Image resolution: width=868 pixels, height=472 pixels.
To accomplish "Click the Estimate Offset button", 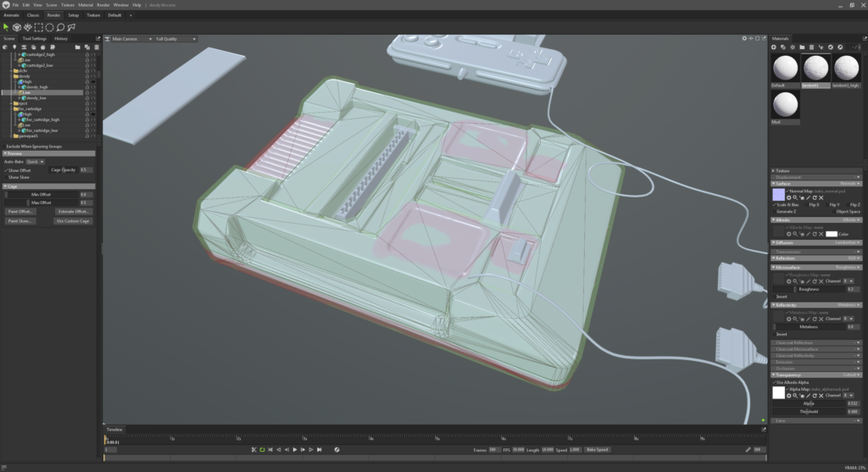I will 73,211.
